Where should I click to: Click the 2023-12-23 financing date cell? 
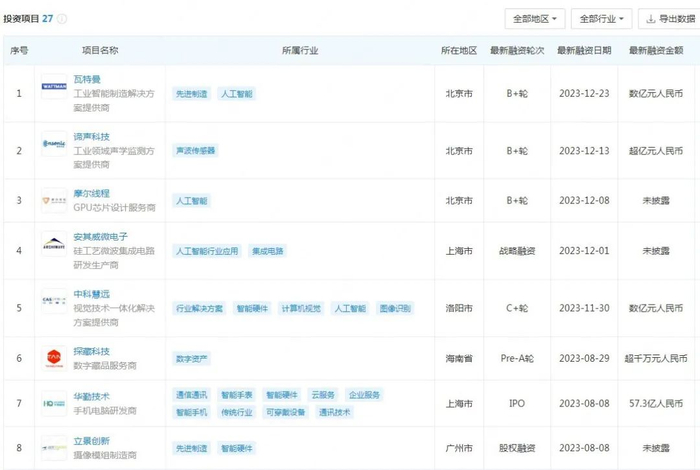[x=584, y=94]
